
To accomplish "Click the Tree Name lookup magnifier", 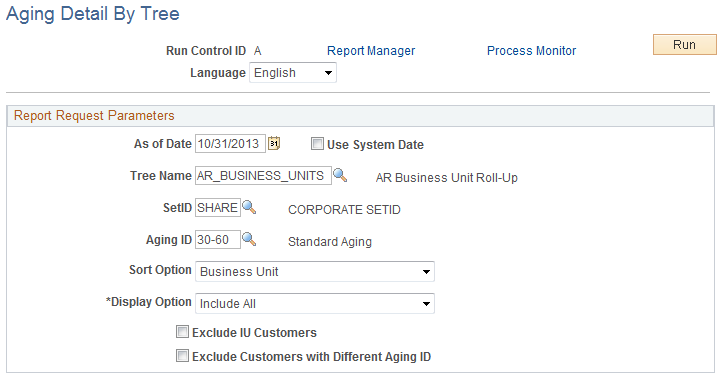I will point(340,175).
